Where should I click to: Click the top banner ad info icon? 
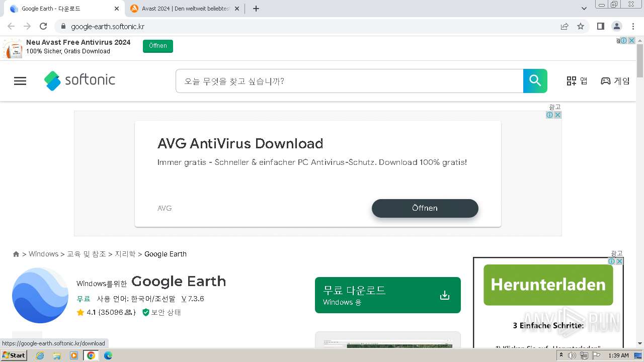[623, 41]
